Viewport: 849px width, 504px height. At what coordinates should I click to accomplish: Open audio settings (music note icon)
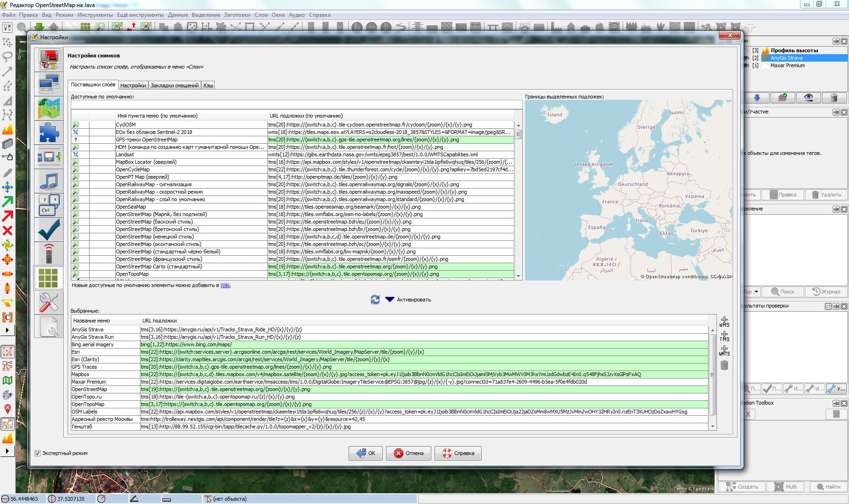click(x=49, y=181)
